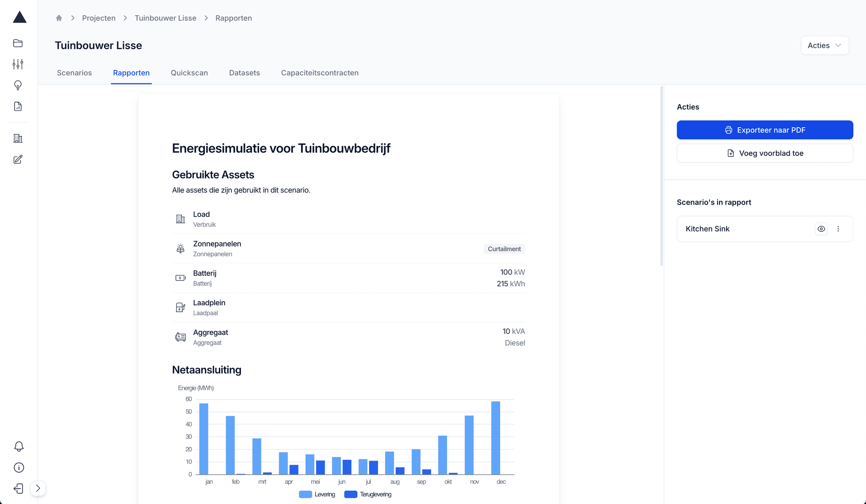Open the Acties dropdown menu
The width and height of the screenshot is (866, 504).
(x=825, y=46)
